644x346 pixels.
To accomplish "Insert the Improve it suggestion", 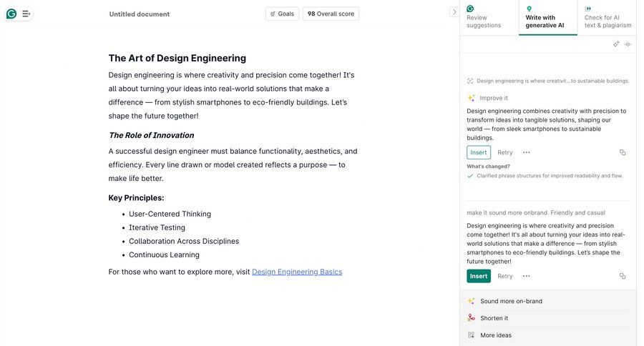I will [x=479, y=152].
